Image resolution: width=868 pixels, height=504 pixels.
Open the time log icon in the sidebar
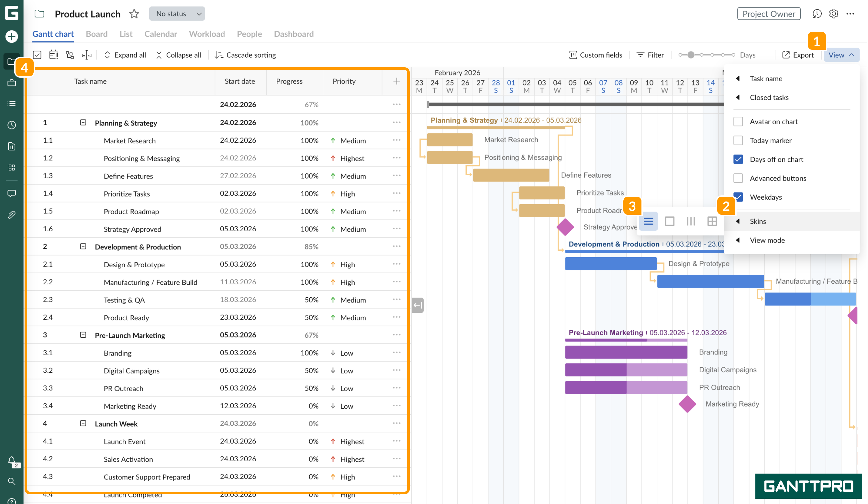tap(11, 125)
